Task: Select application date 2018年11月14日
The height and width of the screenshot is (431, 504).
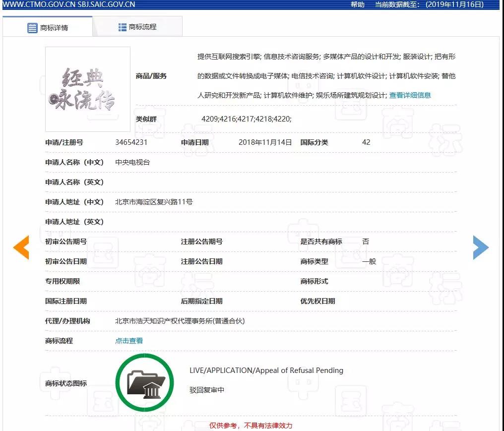Action: (x=265, y=142)
